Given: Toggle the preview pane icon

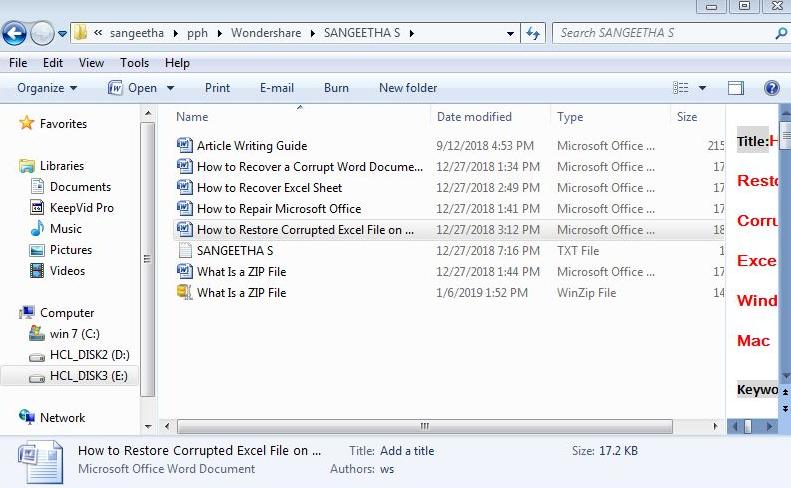Looking at the screenshot, I should click(736, 88).
